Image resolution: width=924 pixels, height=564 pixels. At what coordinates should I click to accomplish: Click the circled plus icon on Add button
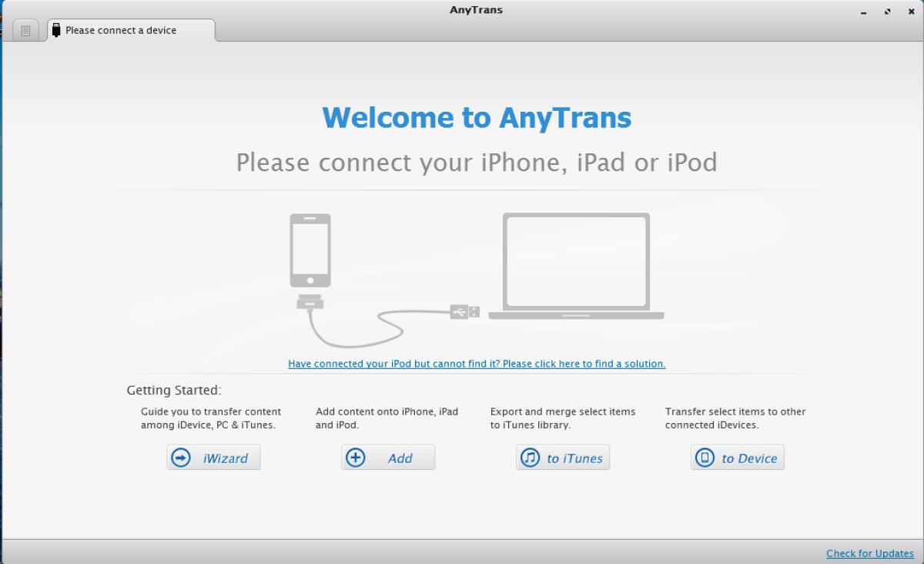point(355,457)
